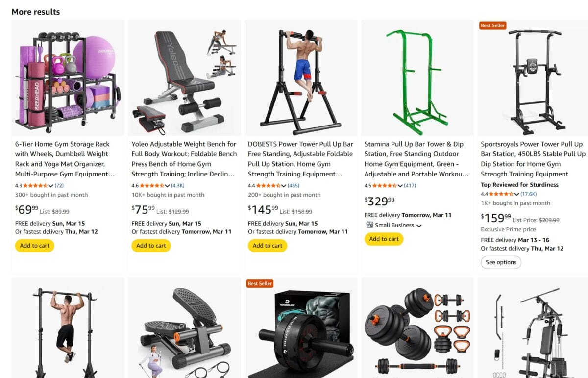Image resolution: width=588 pixels, height=378 pixels.
Task: Open the Yoleo Adjustable Weight Bench title link
Action: [184, 159]
